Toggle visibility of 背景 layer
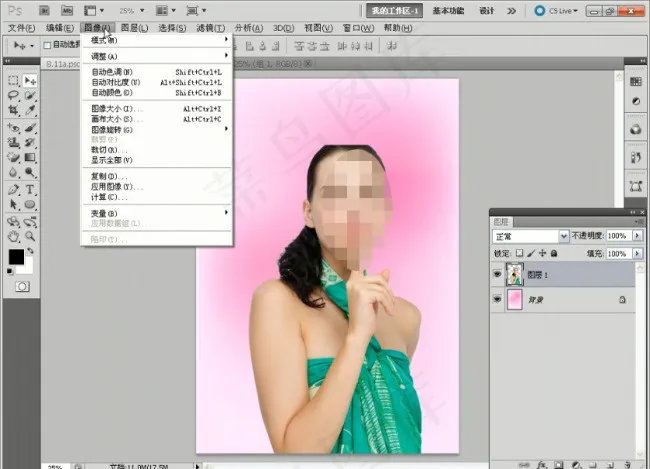The height and width of the screenshot is (469, 650). tap(498, 299)
